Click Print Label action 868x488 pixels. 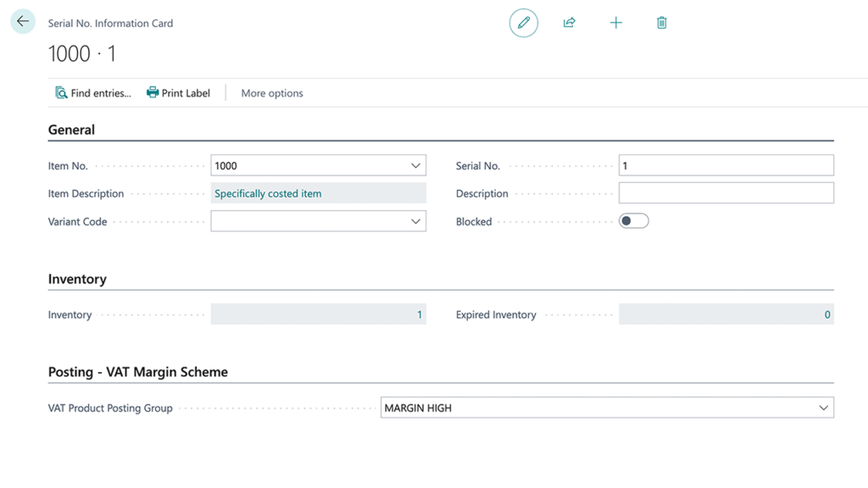[x=178, y=93]
